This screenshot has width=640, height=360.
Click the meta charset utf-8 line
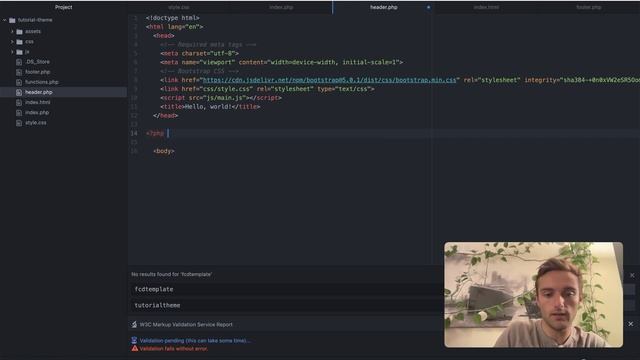click(200, 53)
